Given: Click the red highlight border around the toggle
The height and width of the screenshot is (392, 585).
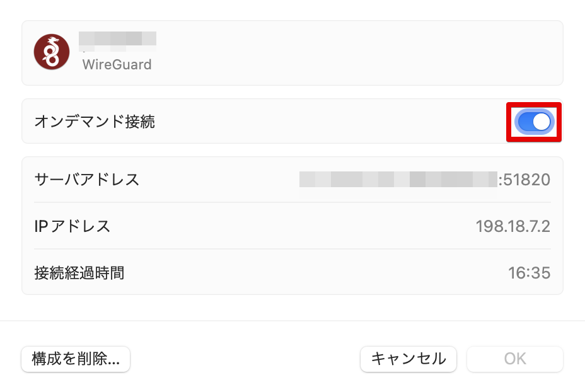Looking at the screenshot, I should coord(509,122).
